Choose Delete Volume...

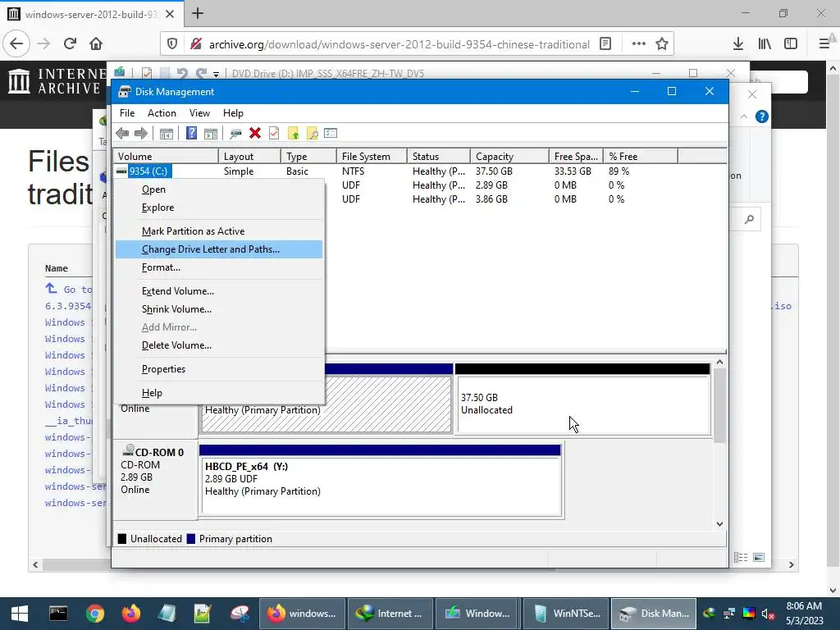point(219,345)
